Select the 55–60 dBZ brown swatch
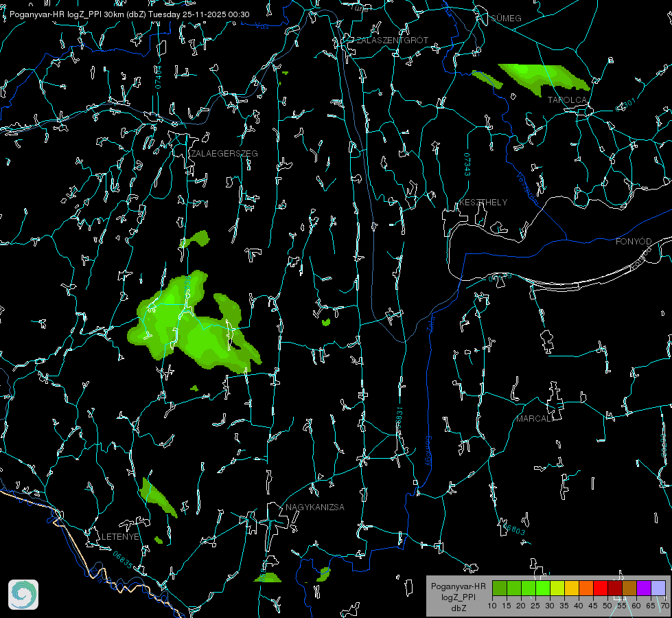Viewport: 672px width, 618px height. coord(629,588)
